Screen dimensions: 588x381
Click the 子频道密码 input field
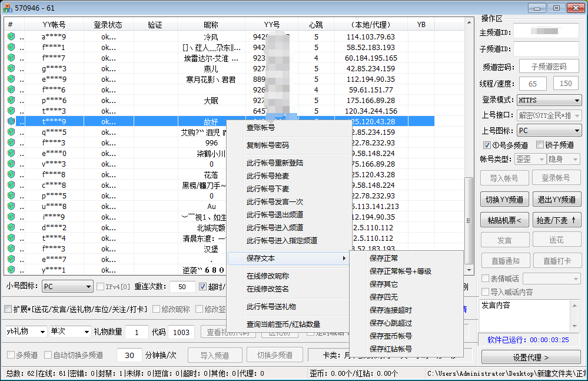[x=548, y=67]
